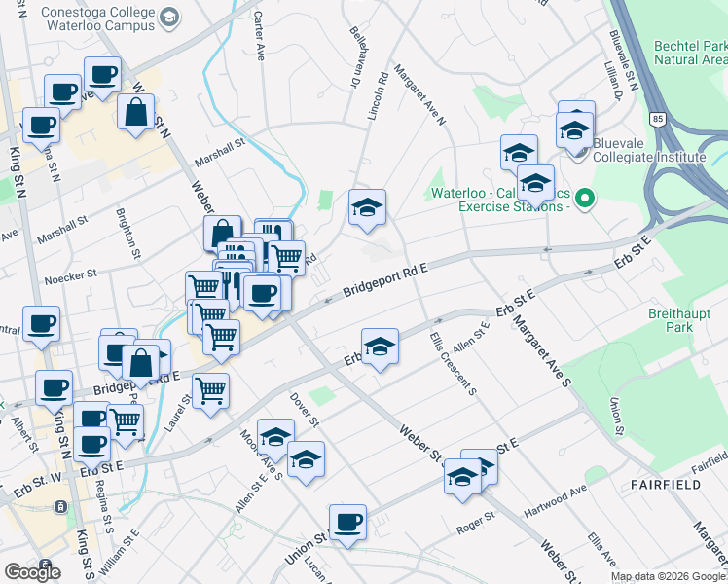
Task: Open the Map data ©2026 Google link
Action: pyautogui.click(x=669, y=577)
